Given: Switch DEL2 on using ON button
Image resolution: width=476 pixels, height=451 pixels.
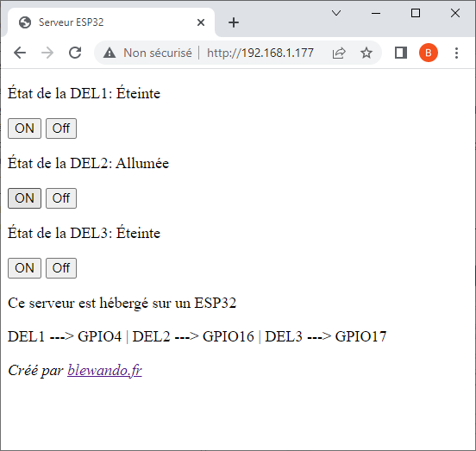Looking at the screenshot, I should click(24, 198).
